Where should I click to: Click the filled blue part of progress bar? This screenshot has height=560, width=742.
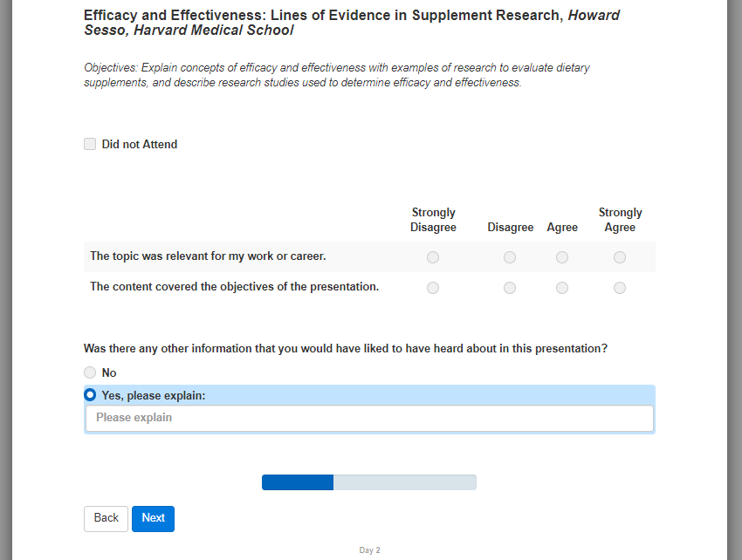coord(298,482)
